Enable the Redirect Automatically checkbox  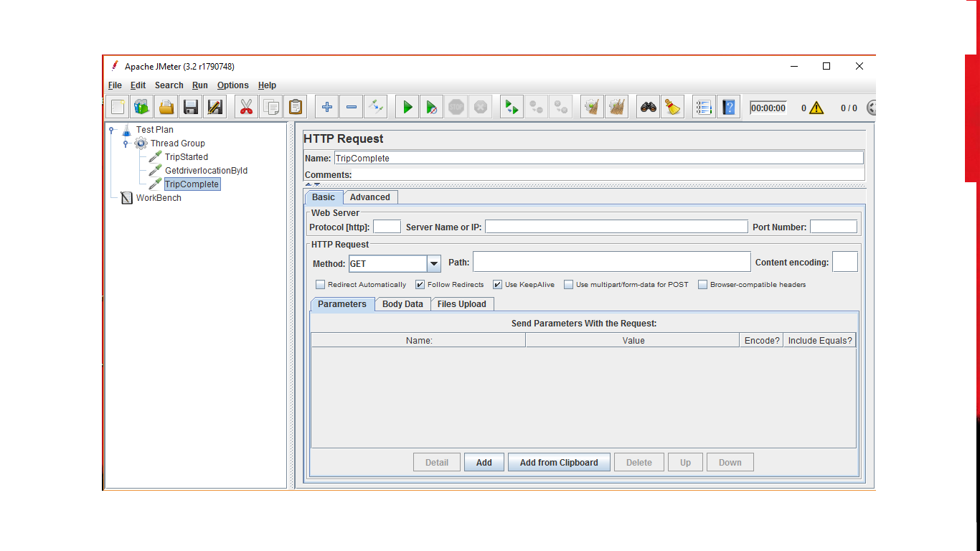321,285
